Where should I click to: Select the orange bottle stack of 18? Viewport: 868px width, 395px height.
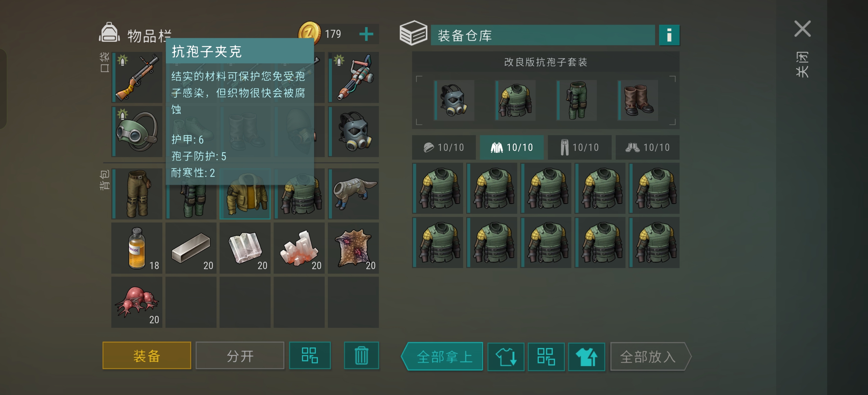coord(137,248)
